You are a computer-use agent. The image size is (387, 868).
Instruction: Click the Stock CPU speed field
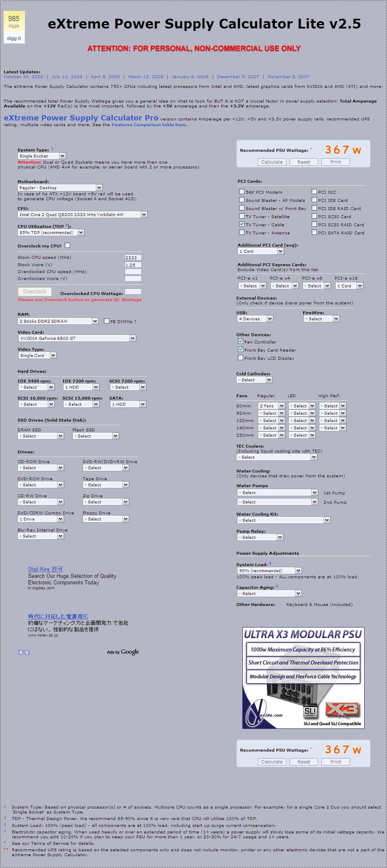133,258
